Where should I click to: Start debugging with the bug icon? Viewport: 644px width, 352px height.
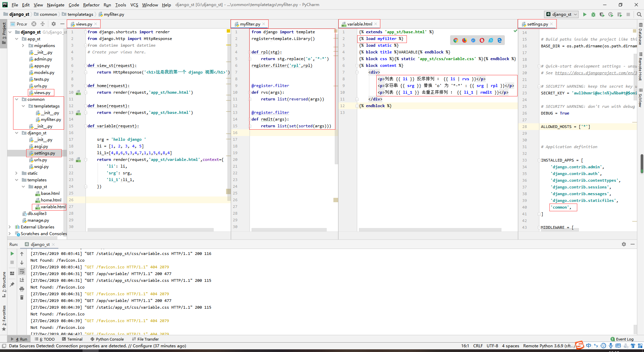tap(593, 14)
